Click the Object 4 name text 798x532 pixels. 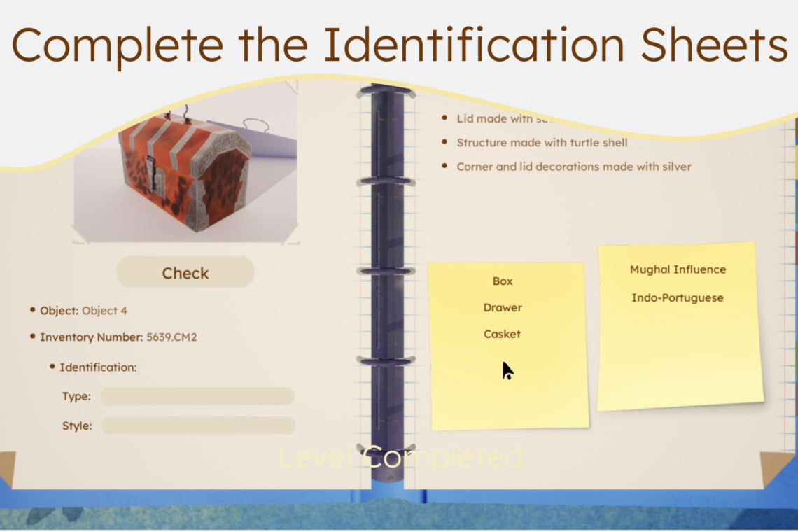pyautogui.click(x=104, y=311)
